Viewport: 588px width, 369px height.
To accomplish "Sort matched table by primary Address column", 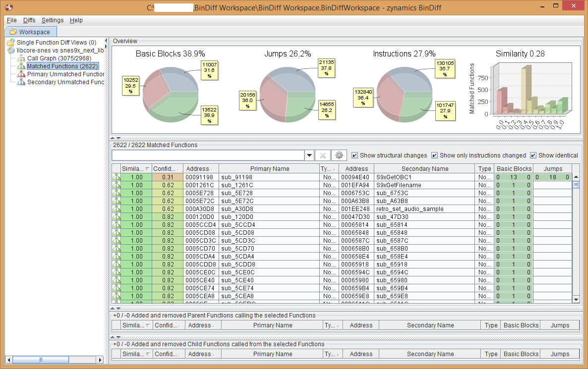I will coord(201,168).
